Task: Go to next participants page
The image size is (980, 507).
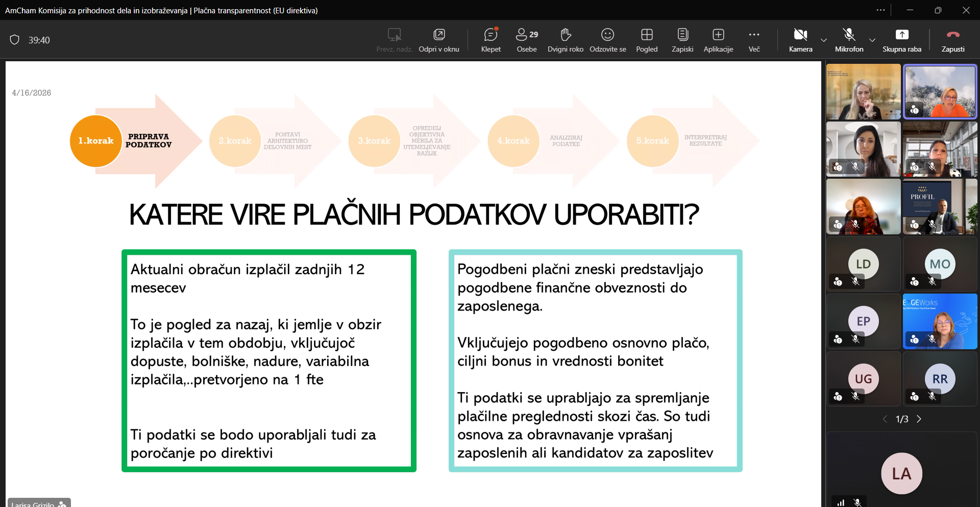Action: pos(919,419)
